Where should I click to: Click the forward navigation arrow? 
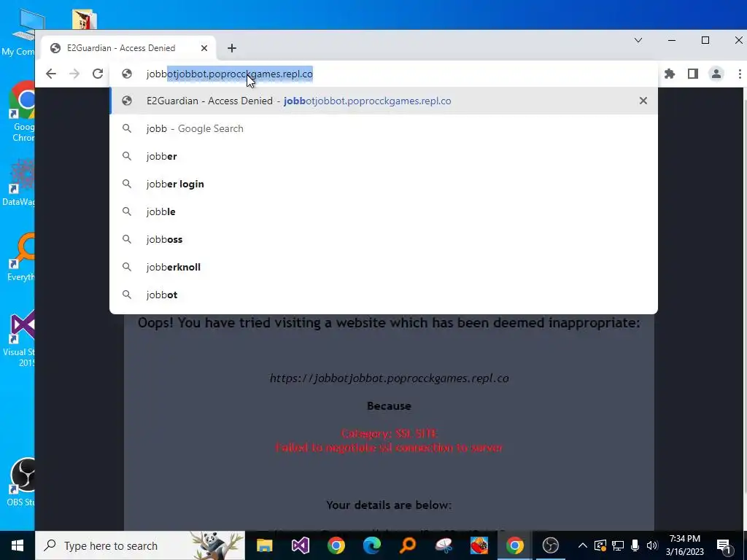(x=74, y=74)
